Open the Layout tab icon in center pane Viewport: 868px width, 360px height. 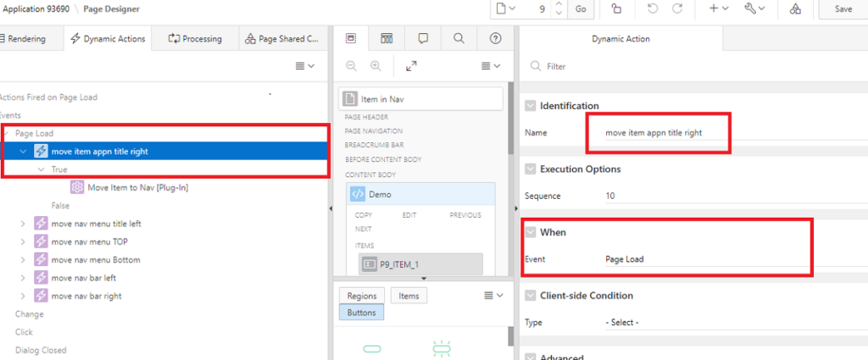(x=351, y=38)
